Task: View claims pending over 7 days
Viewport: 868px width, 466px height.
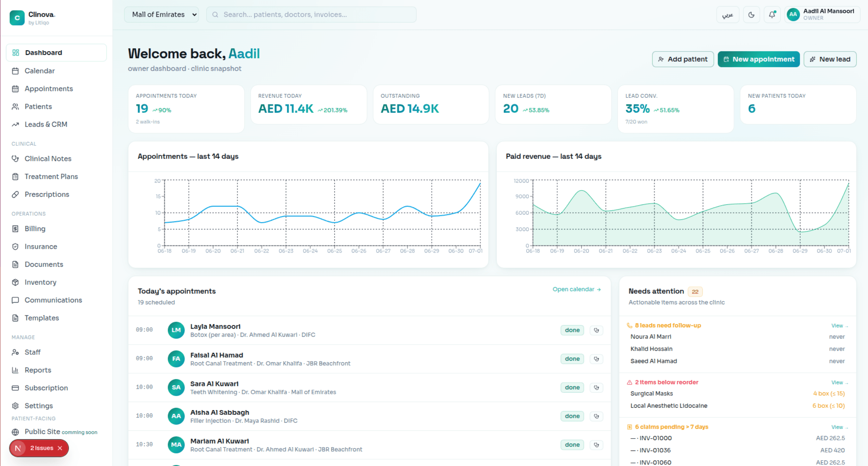Action: (x=839, y=427)
